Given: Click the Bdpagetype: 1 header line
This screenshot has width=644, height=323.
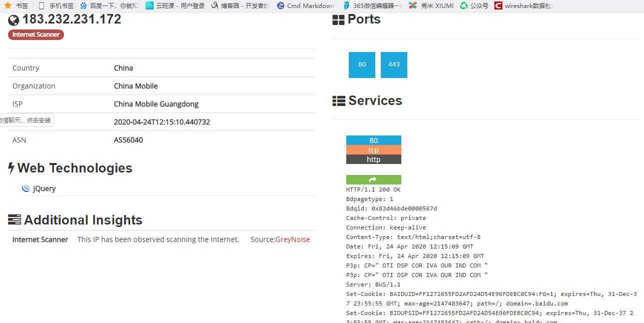Looking at the screenshot, I should click(370, 199).
